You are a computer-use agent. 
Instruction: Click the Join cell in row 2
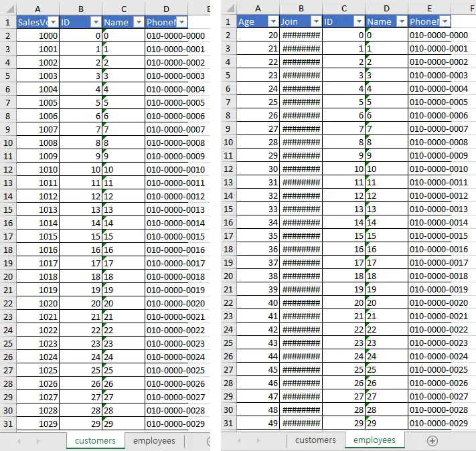click(x=301, y=35)
